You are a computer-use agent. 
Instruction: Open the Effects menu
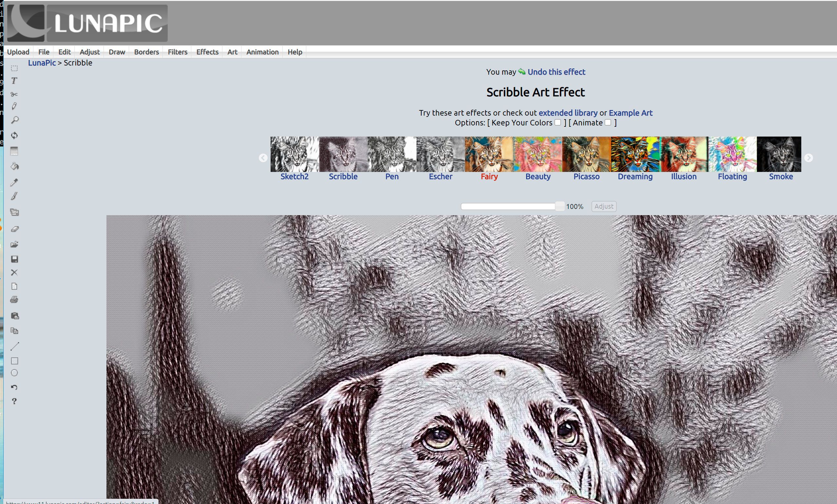click(207, 52)
